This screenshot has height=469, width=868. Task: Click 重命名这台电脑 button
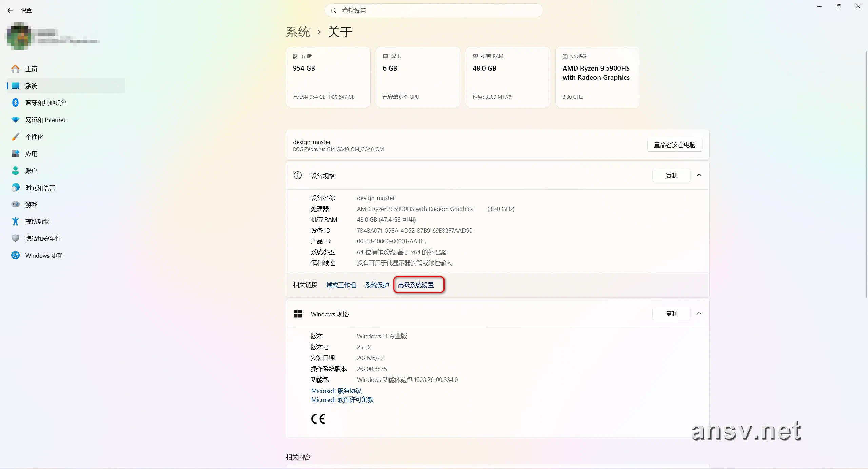(x=675, y=145)
